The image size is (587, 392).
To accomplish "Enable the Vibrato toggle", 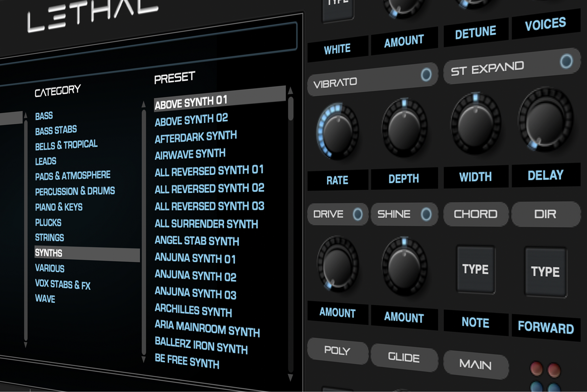I will click(426, 75).
